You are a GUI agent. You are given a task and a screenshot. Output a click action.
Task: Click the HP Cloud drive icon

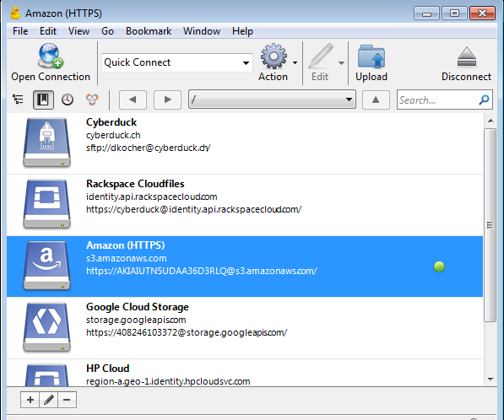point(47,374)
